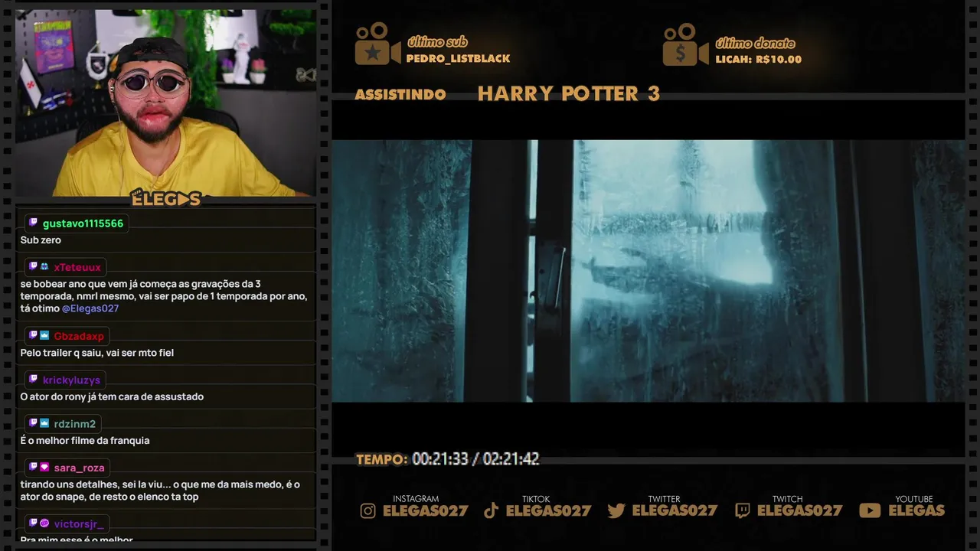Open the xTeteuux username in chat
This screenshot has height=551, width=980.
pyautogui.click(x=77, y=268)
